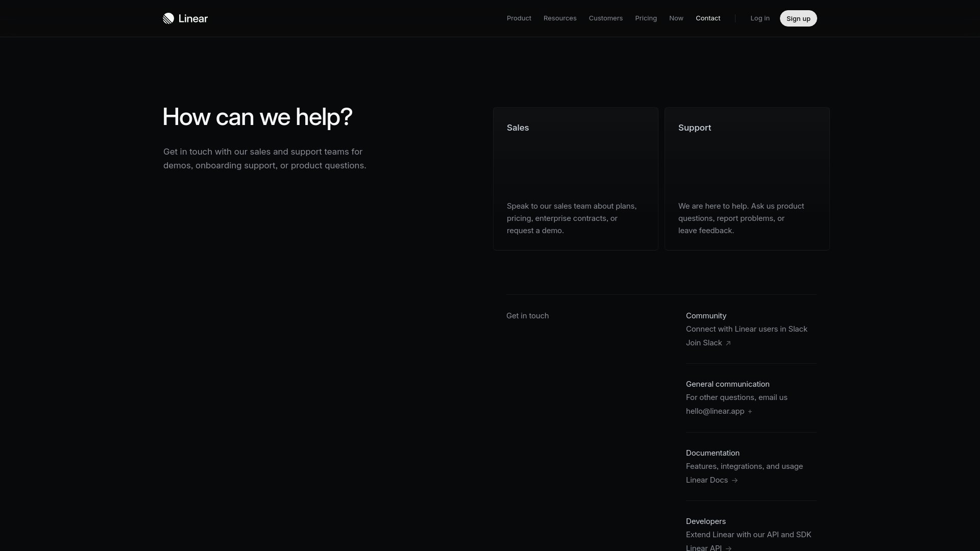Select the Contact nav item
Viewport: 980px width, 551px height.
pyautogui.click(x=708, y=18)
